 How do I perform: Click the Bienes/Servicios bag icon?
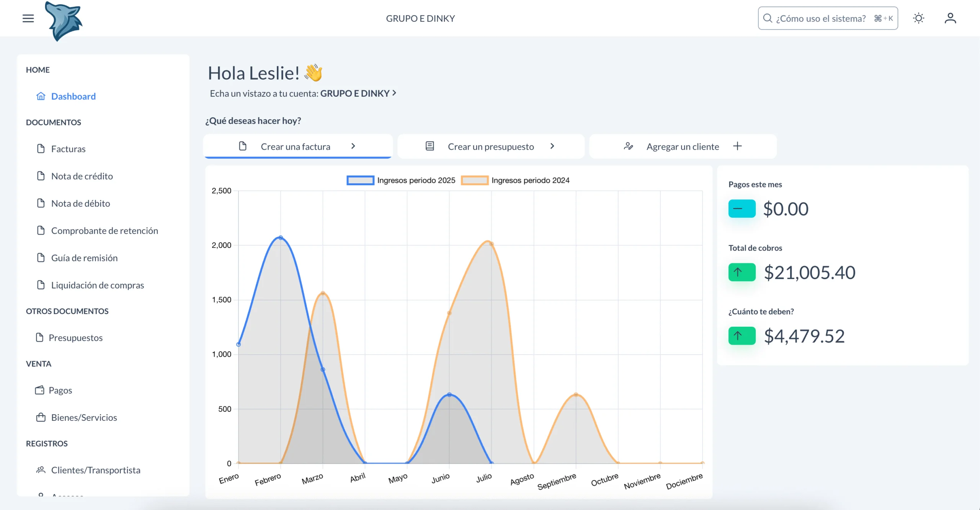click(41, 417)
